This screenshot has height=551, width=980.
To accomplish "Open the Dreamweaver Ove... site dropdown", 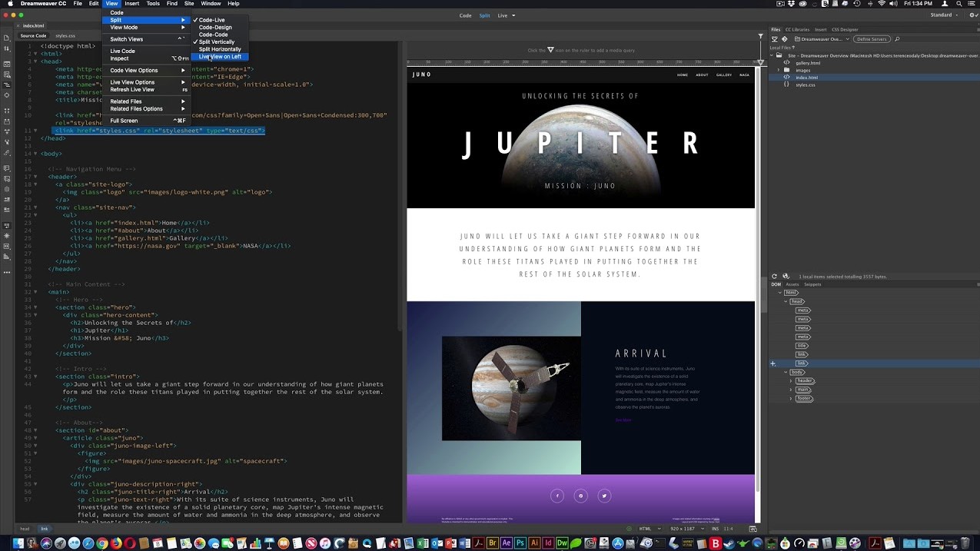I will pyautogui.click(x=821, y=39).
